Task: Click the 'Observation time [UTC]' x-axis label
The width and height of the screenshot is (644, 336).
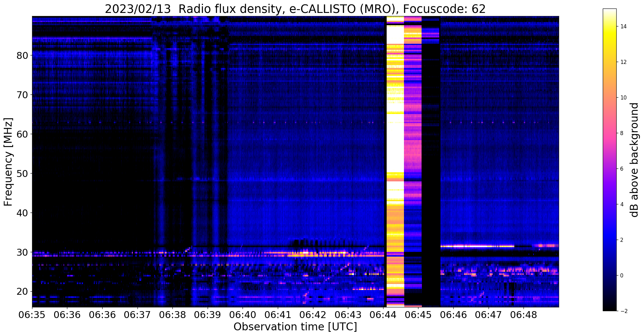Action: coord(295,327)
